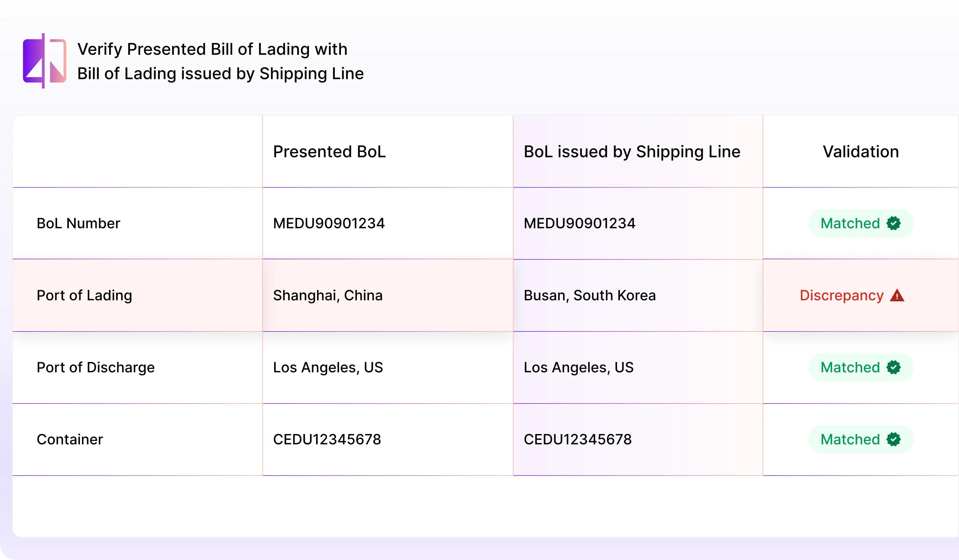Select the Port of Lading row label

tap(84, 296)
